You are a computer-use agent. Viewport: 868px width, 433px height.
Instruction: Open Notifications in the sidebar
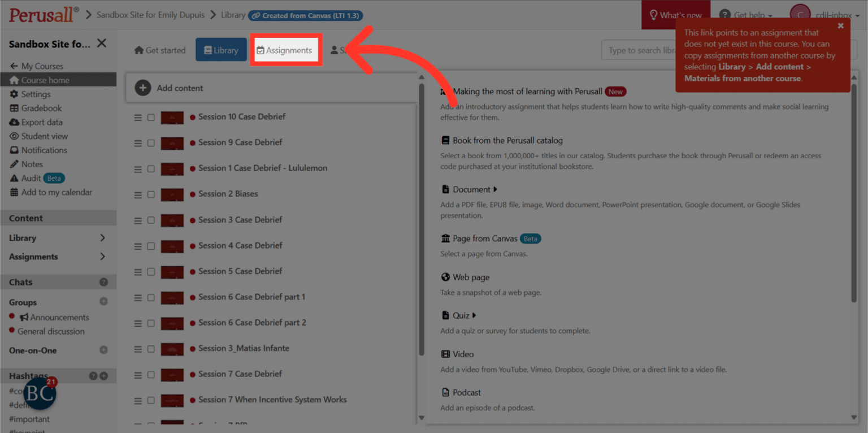click(42, 150)
